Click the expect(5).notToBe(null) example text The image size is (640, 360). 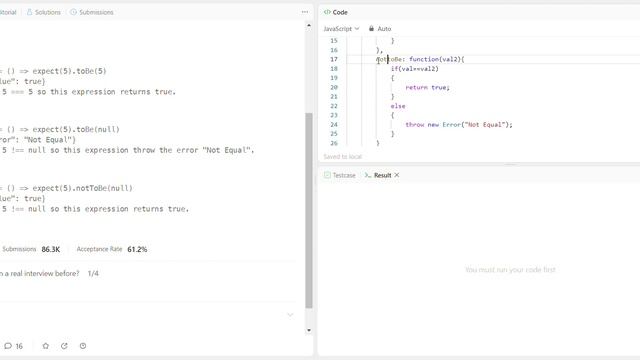82,188
